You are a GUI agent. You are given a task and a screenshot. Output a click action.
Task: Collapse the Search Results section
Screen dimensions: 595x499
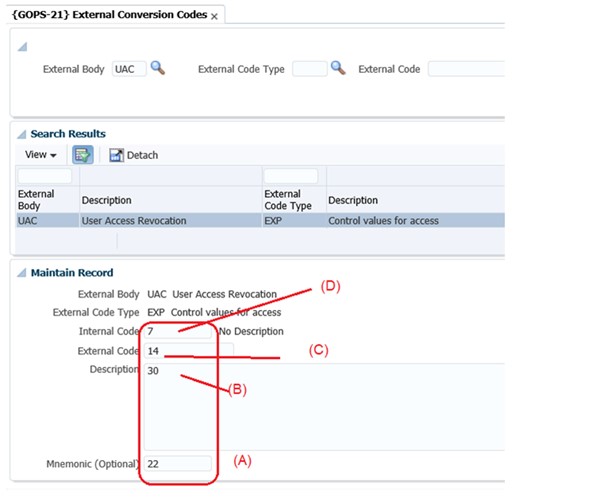coord(22,134)
